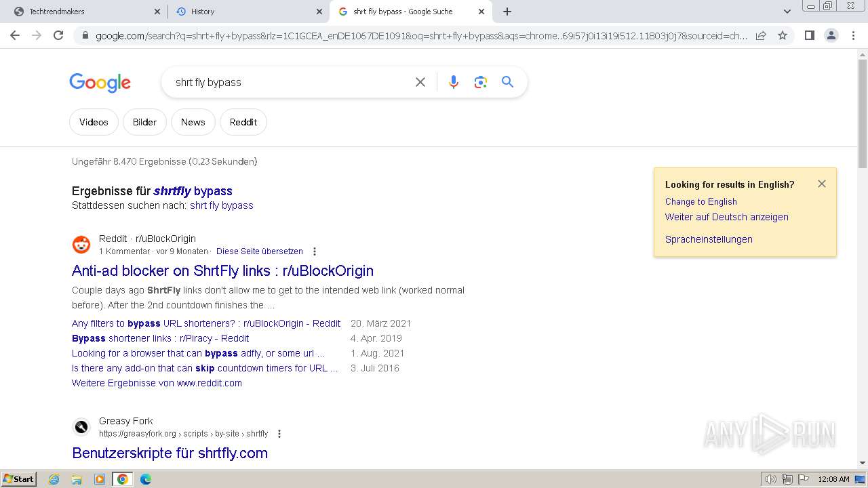This screenshot has height=488, width=868.
Task: Dismiss the English results notice
Action: point(822,184)
